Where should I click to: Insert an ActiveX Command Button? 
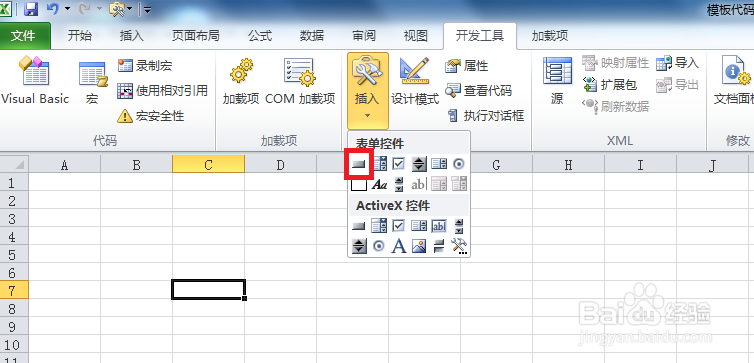pos(359,226)
